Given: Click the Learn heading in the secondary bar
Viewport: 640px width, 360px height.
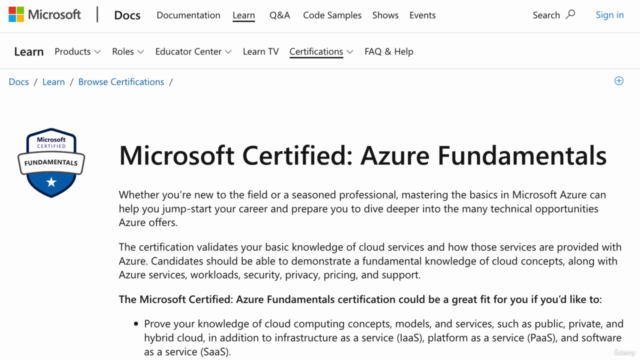Looking at the screenshot, I should pyautogui.click(x=29, y=51).
